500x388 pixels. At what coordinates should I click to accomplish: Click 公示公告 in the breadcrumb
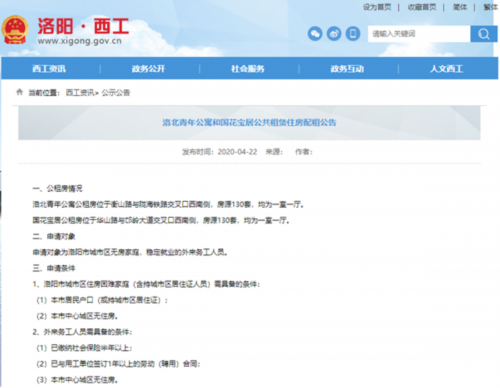point(116,93)
